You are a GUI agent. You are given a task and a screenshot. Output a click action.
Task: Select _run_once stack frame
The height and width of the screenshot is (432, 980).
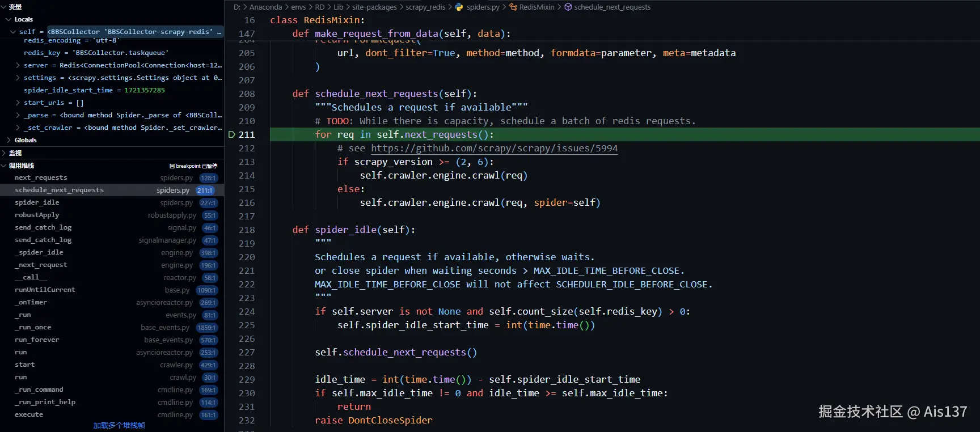[x=112, y=327]
